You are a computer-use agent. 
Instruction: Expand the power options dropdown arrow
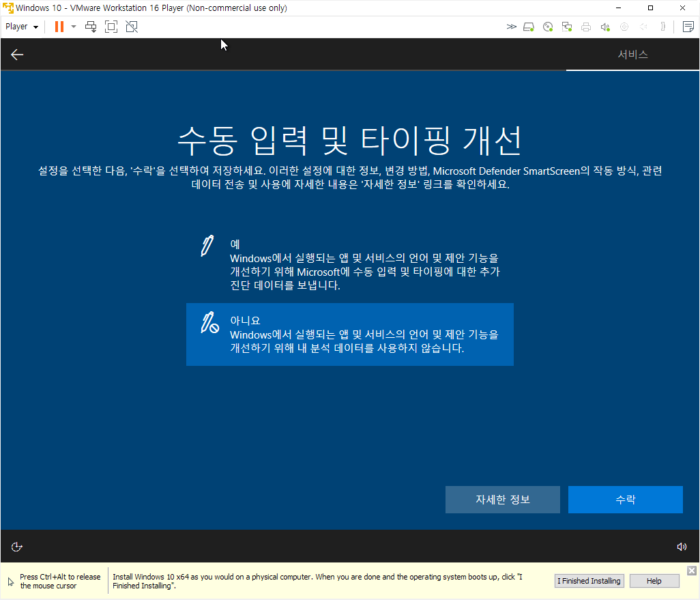(74, 27)
